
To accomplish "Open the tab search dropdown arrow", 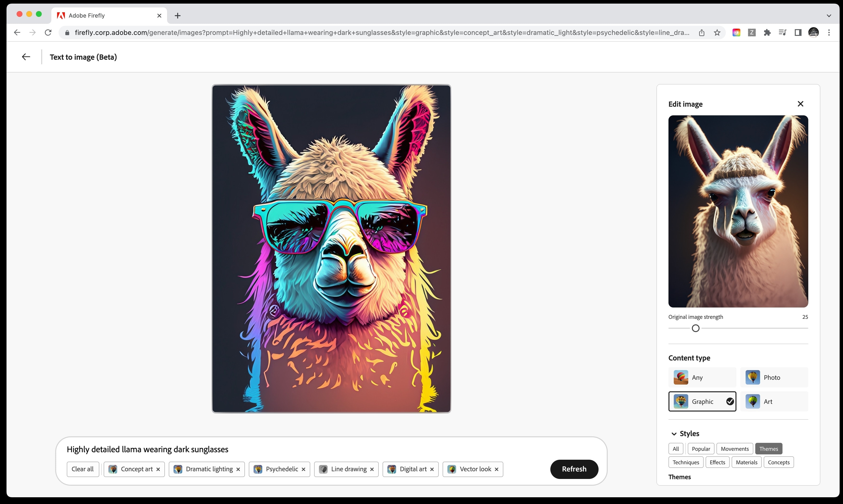I will tap(829, 16).
